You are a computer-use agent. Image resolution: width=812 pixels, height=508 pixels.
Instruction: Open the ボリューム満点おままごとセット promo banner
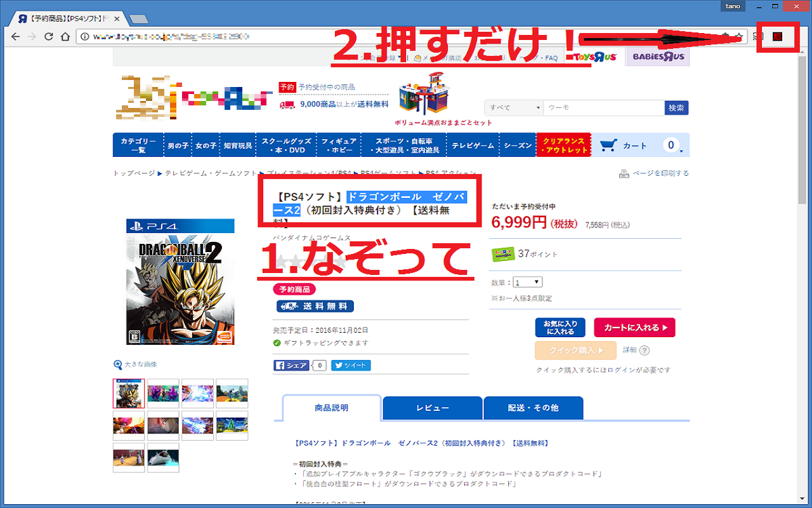point(443,99)
